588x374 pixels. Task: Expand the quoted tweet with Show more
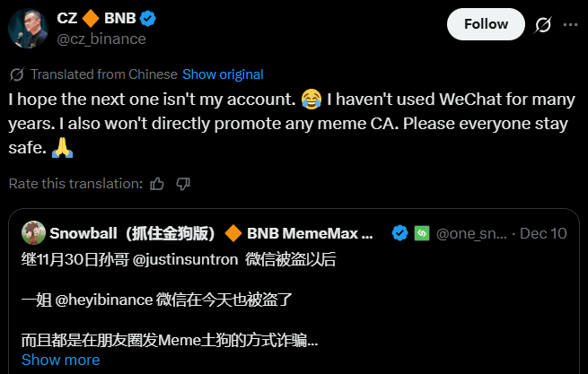[x=60, y=360]
